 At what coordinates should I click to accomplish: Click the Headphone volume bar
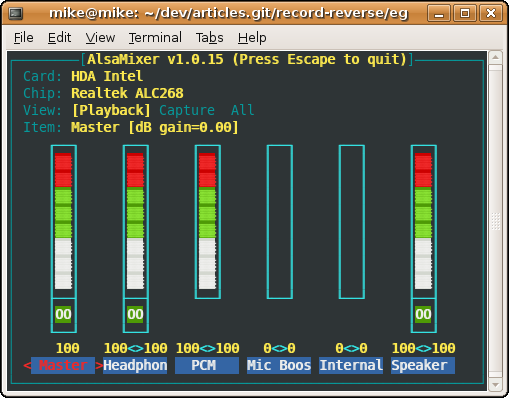(x=136, y=221)
